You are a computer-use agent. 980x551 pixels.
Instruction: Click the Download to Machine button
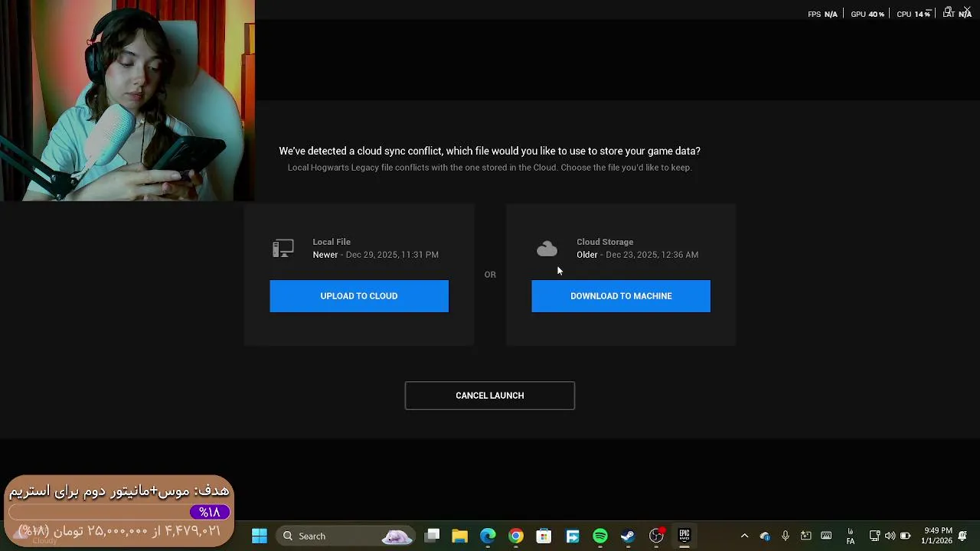click(x=621, y=296)
